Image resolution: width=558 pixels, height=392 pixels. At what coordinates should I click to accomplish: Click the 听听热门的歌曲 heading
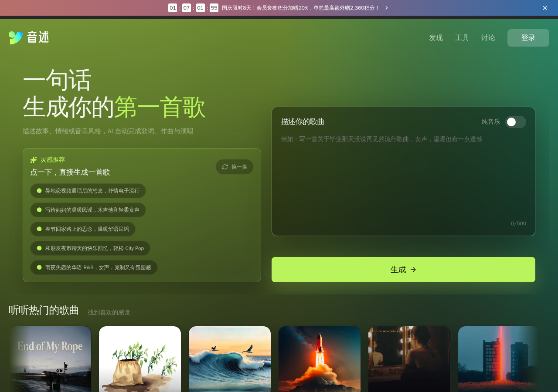click(x=44, y=310)
